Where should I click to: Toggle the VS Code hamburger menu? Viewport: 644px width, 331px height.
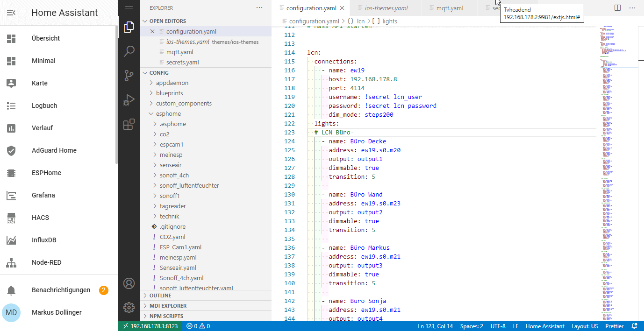pyautogui.click(x=129, y=8)
